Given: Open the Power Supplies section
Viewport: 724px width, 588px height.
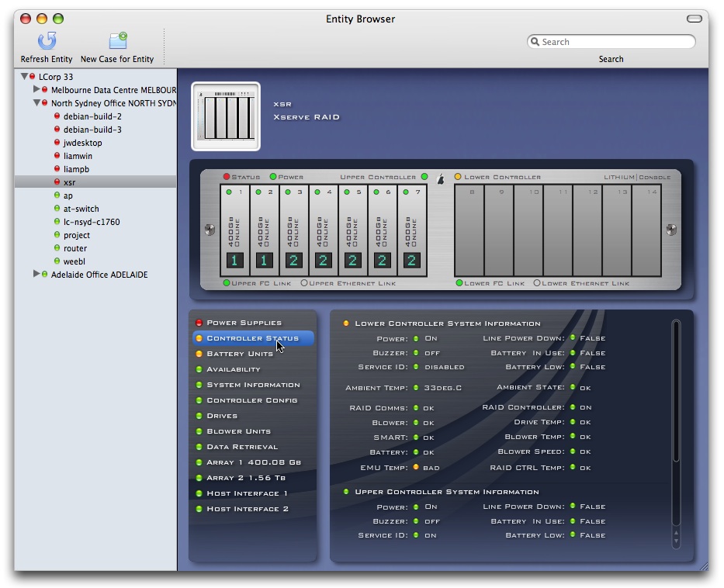Looking at the screenshot, I should (253, 323).
